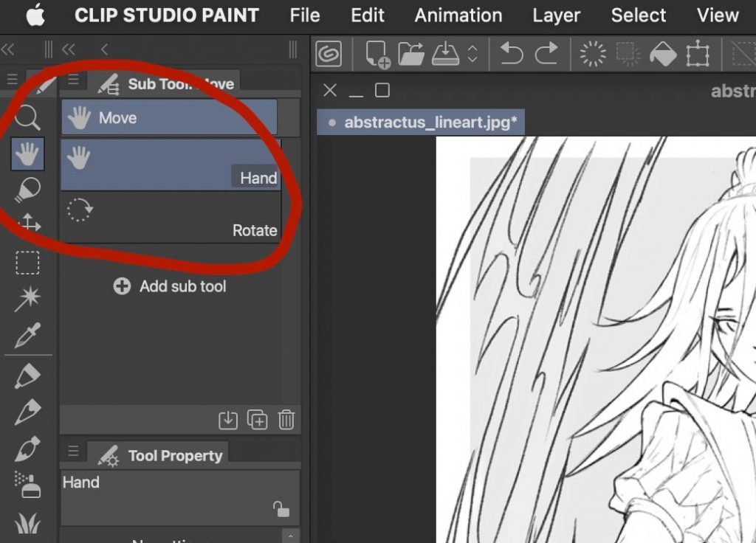Viewport: 756px width, 543px height.
Task: Select the Pen tool
Action: (27, 375)
